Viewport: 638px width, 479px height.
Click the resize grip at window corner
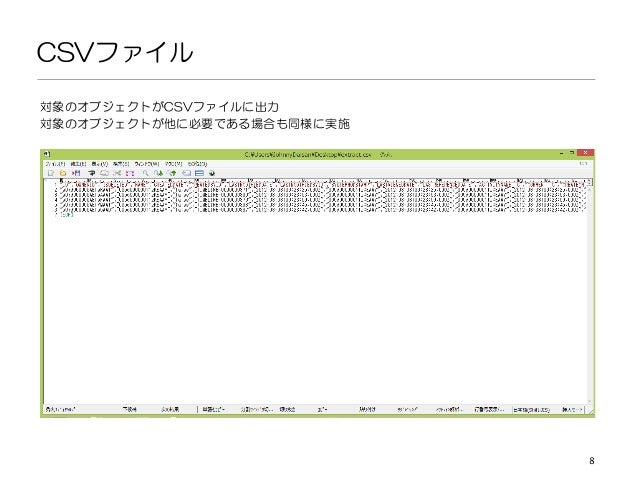point(590,411)
